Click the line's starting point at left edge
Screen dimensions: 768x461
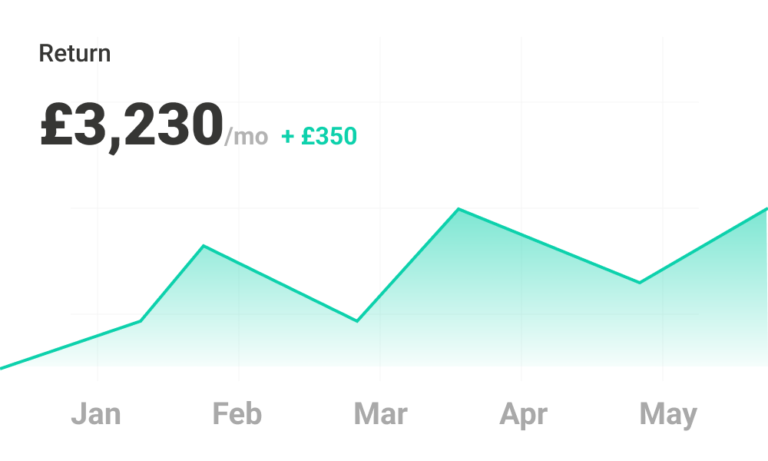point(2,367)
